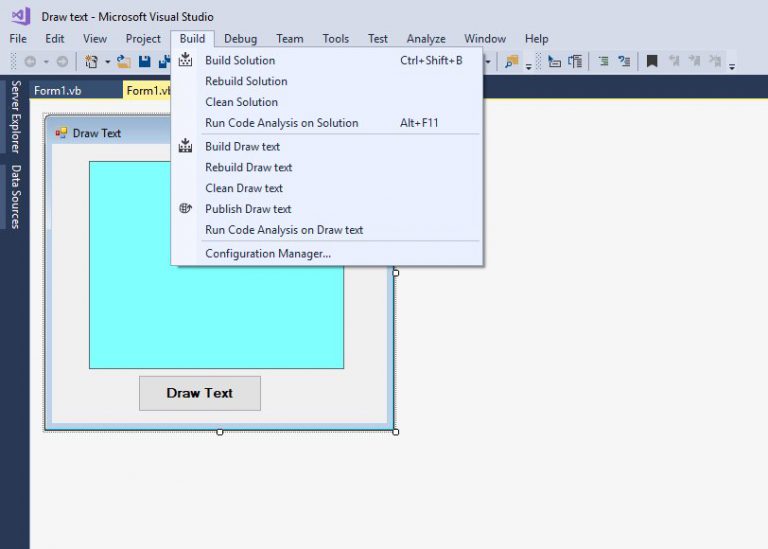Click the Next Bookmark toolbar icon
The width and height of the screenshot is (768, 549).
coord(695,62)
